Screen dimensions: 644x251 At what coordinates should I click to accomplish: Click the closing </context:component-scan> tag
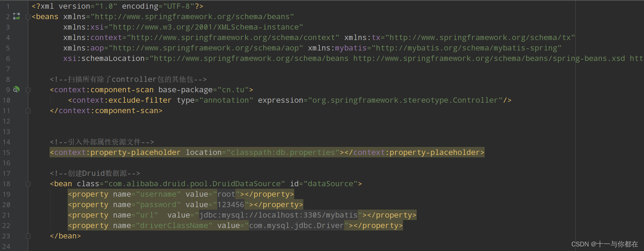tap(106, 111)
